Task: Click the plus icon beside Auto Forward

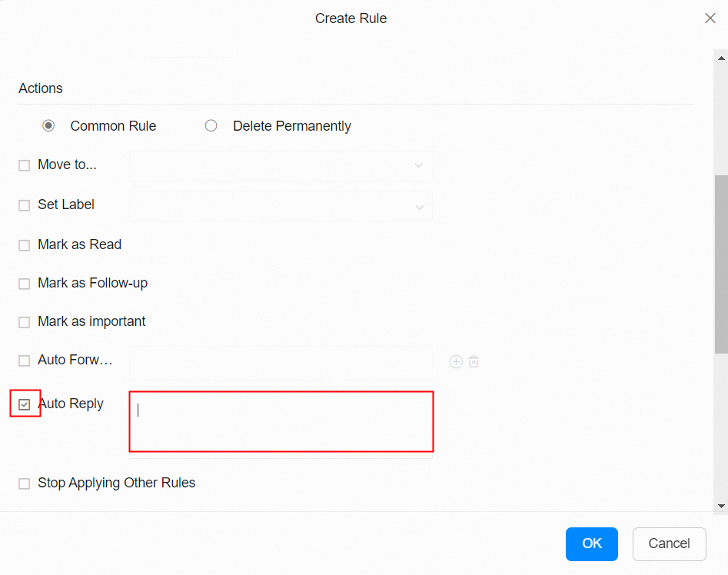Action: point(456,361)
